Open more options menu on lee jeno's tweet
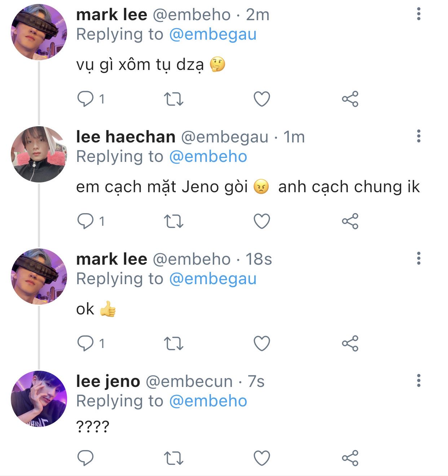This screenshot has width=448, height=476. click(x=418, y=381)
